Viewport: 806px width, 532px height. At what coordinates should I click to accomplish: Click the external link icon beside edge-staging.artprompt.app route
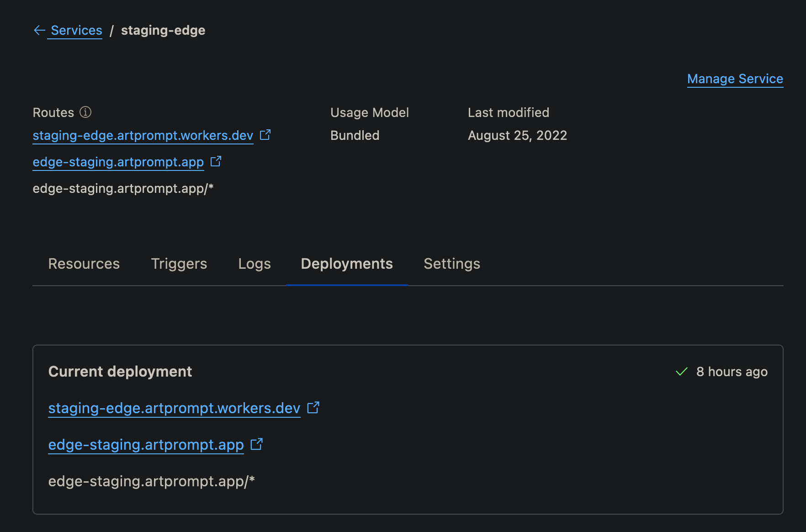tap(215, 161)
